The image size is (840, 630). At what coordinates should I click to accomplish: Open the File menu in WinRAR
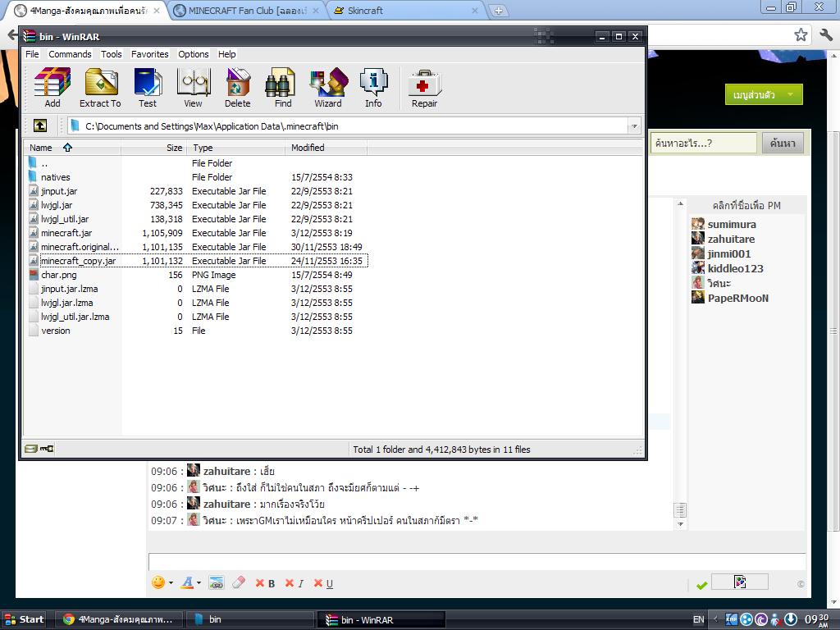click(x=32, y=54)
